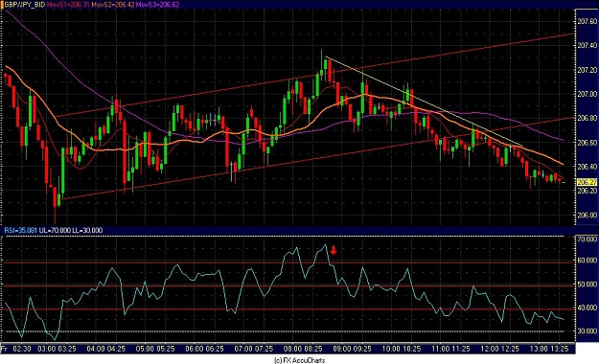
Task: Click the 10:25 time axis label
Action: coord(412,349)
